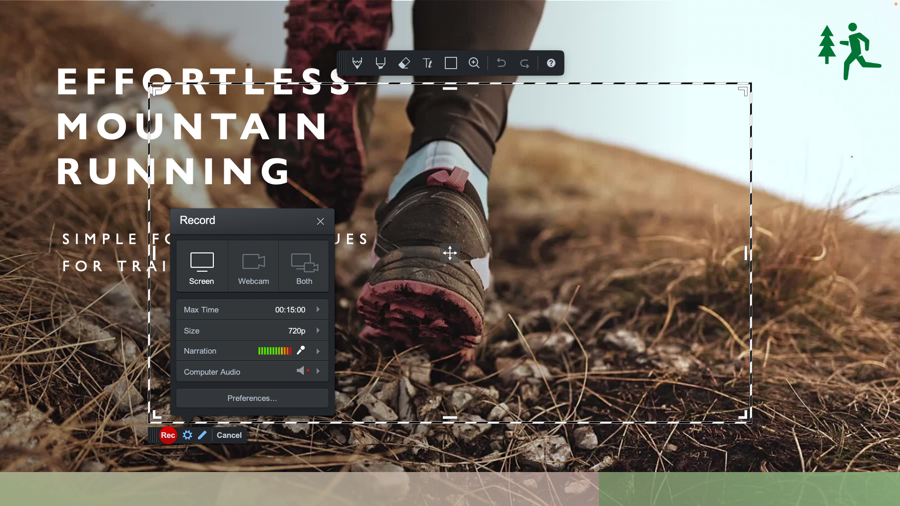Screen dimensions: 900x506
Task: Click Cancel on the recorder bar
Action: pyautogui.click(x=229, y=435)
